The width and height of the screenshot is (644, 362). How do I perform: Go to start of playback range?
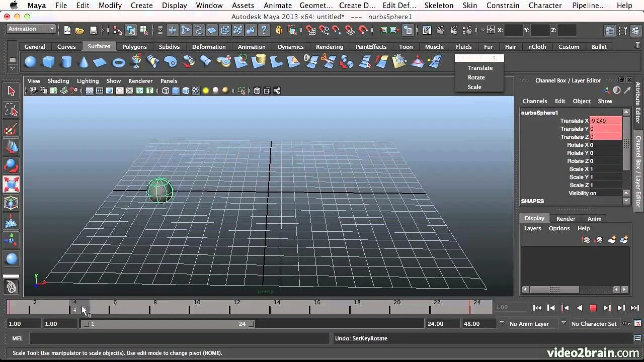[x=537, y=308]
